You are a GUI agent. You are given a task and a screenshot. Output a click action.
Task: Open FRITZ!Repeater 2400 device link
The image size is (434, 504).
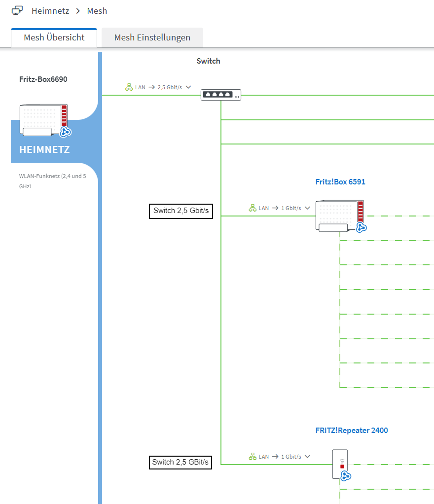point(351,431)
